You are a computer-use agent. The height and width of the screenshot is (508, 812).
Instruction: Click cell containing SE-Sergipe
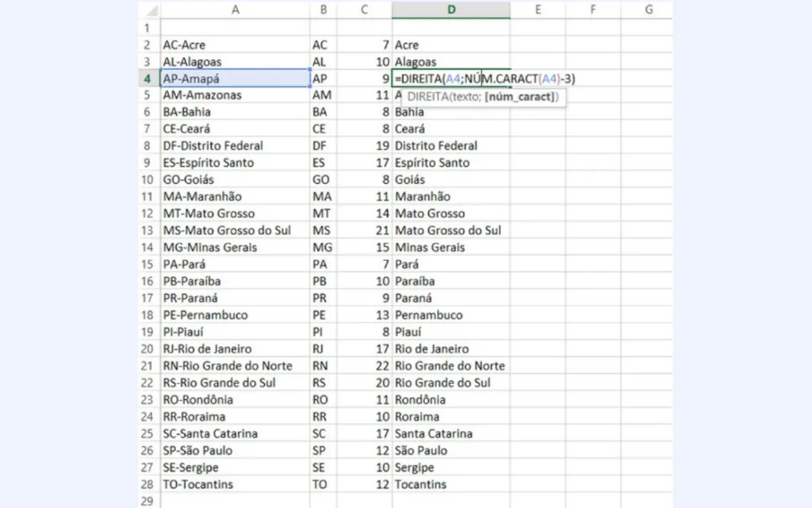coord(235,468)
